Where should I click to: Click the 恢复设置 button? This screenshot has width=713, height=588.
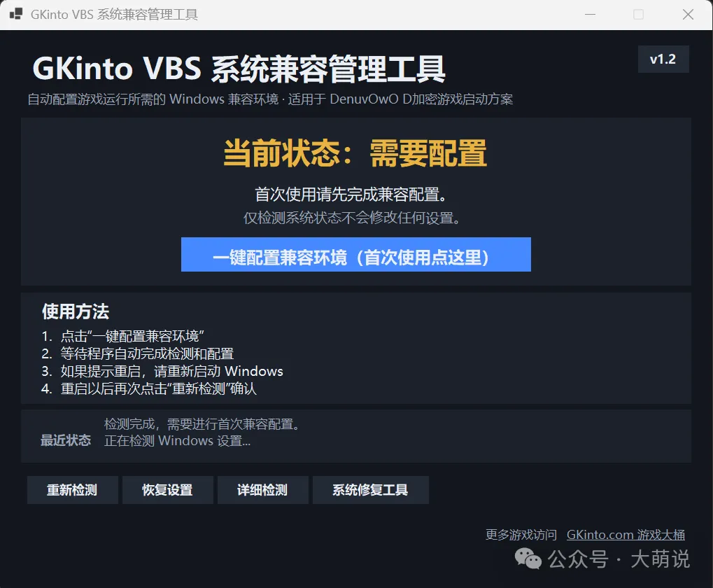(x=167, y=490)
